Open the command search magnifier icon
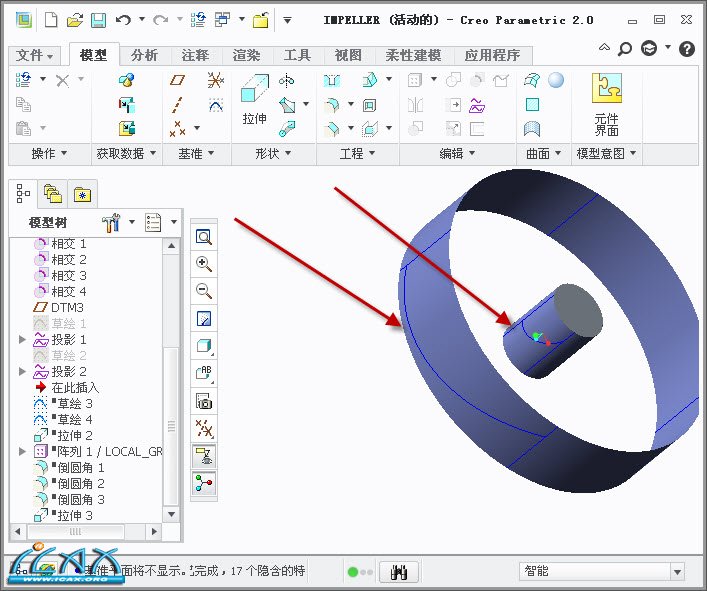707x591 pixels. click(x=624, y=48)
